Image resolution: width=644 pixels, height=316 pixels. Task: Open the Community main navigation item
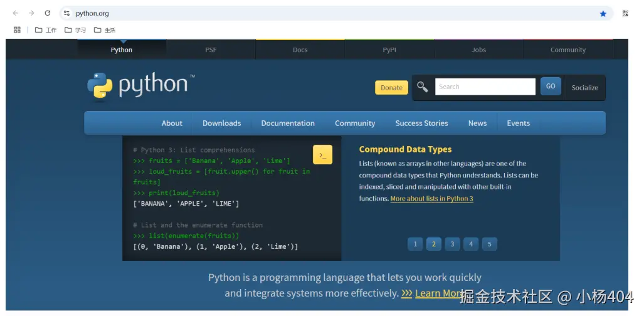click(x=355, y=124)
